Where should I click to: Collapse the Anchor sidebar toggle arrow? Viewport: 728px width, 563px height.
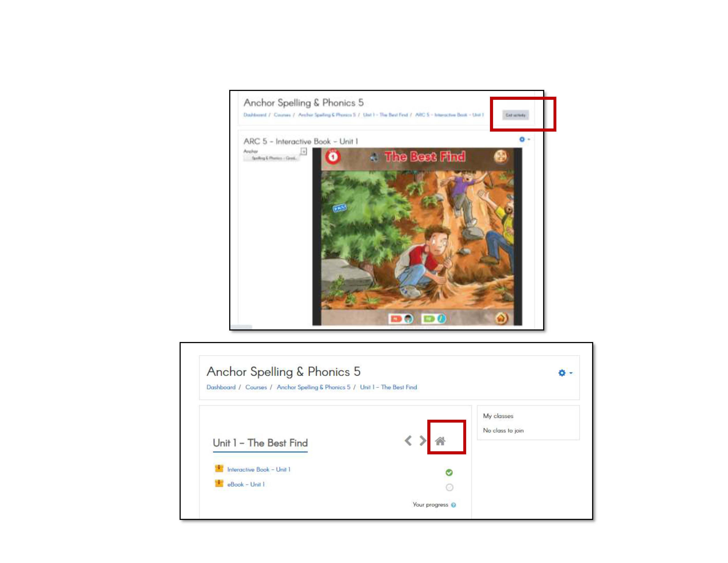304,151
